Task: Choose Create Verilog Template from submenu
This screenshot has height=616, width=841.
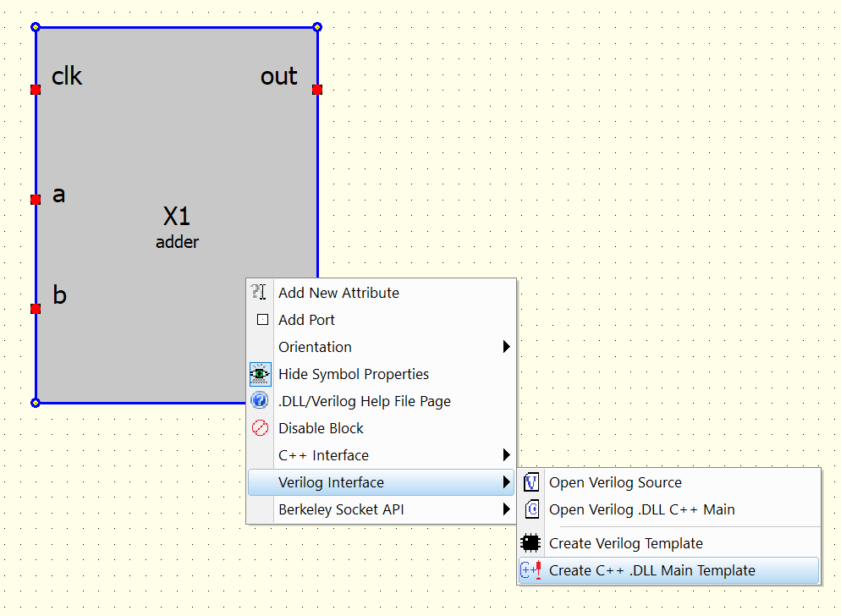Action: click(625, 543)
